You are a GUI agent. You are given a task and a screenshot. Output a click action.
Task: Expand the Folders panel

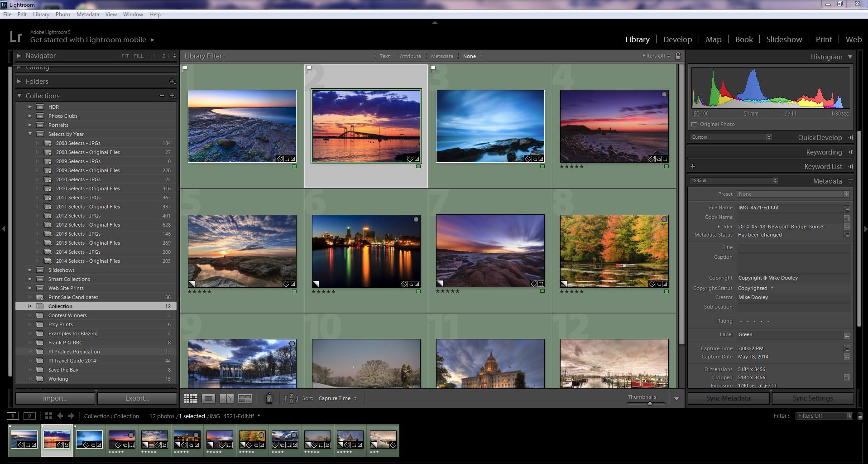click(x=19, y=81)
